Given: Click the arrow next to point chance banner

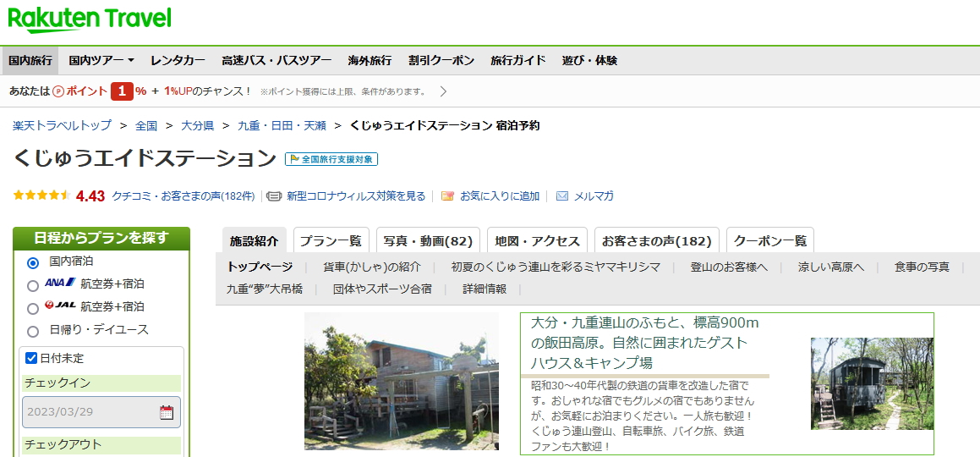Looking at the screenshot, I should click(x=443, y=91).
